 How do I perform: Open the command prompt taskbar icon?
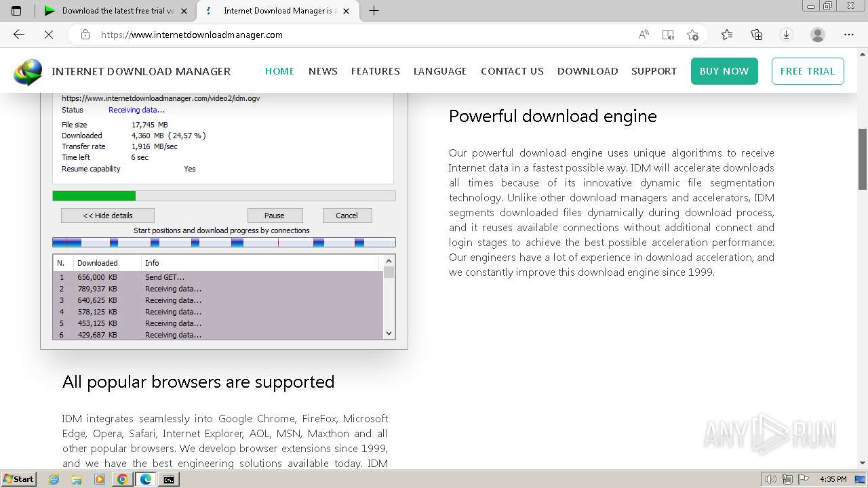168,479
